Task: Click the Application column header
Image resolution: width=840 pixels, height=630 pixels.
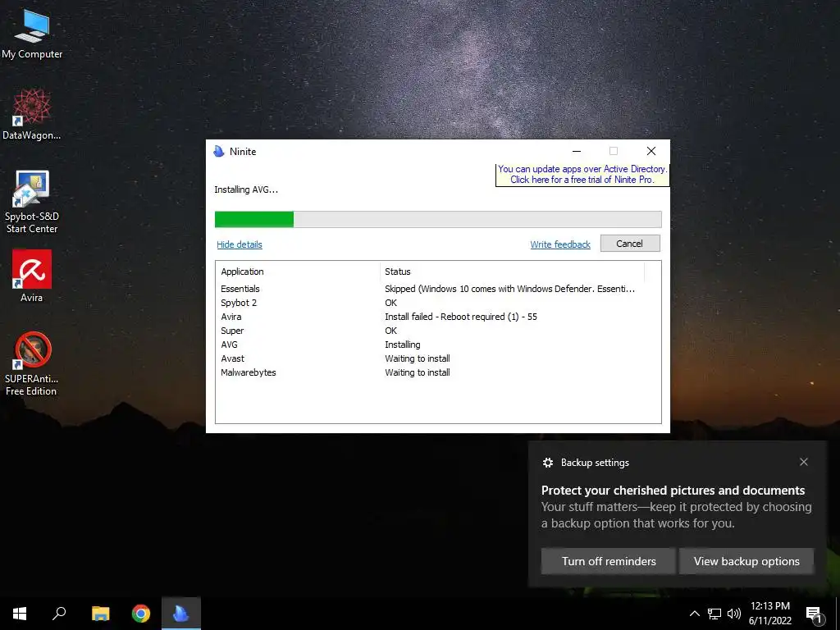Action: tap(298, 272)
